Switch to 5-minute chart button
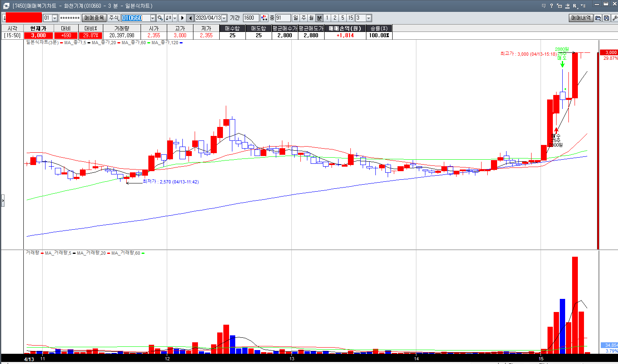 [x=343, y=18]
